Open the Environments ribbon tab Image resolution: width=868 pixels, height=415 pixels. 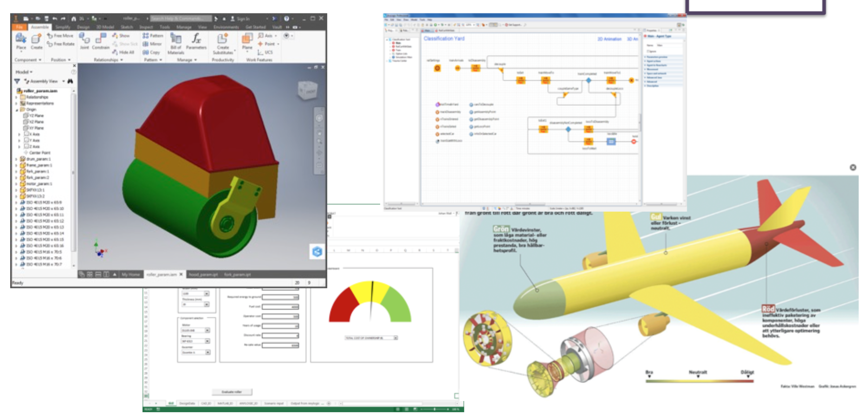(x=226, y=27)
